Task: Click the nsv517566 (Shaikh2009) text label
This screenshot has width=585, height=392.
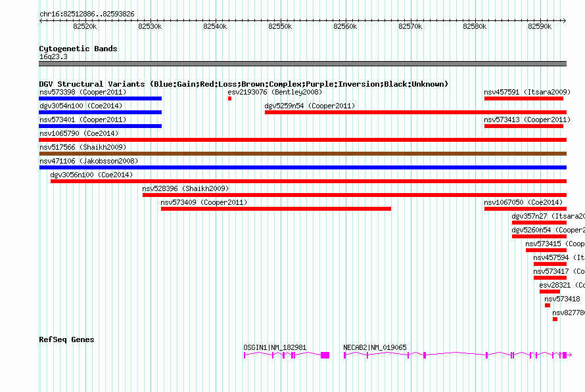Action: click(83, 147)
